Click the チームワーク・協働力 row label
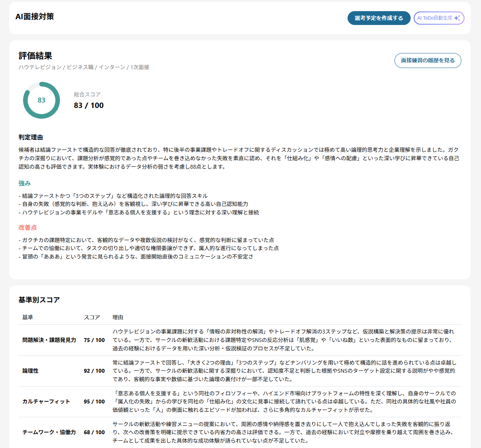Image resolution: width=481 pixels, height=448 pixels. click(49, 432)
